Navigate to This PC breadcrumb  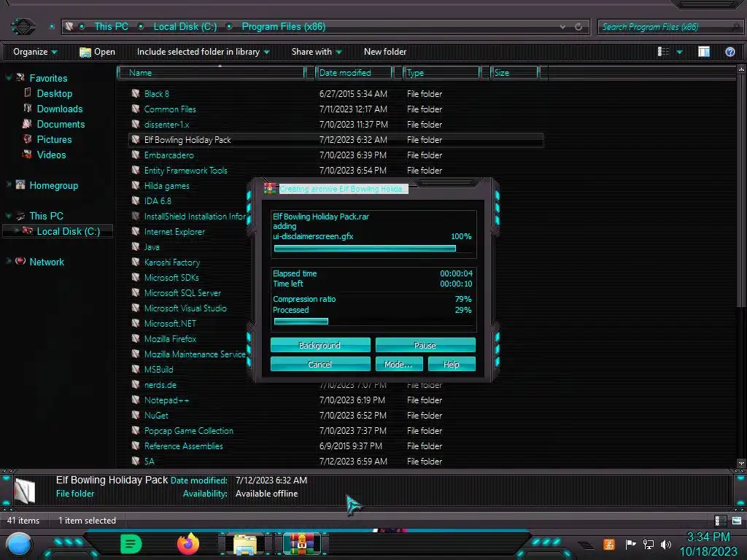click(111, 27)
